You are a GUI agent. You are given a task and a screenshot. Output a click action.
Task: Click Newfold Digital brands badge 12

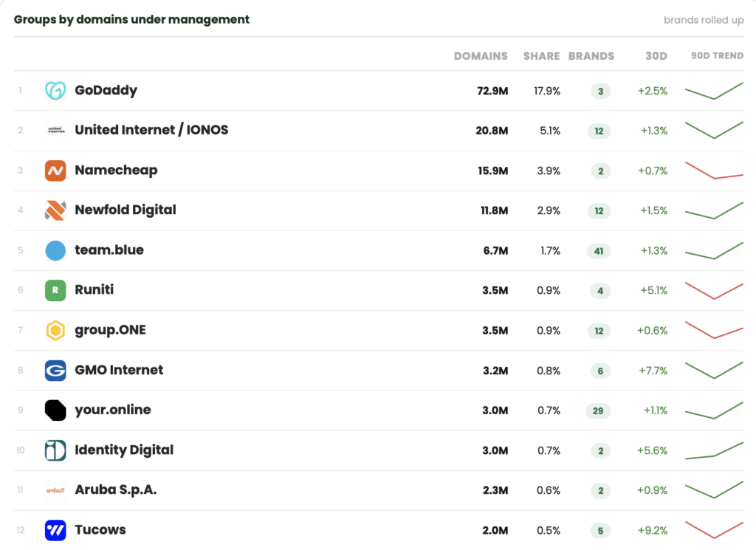599,211
